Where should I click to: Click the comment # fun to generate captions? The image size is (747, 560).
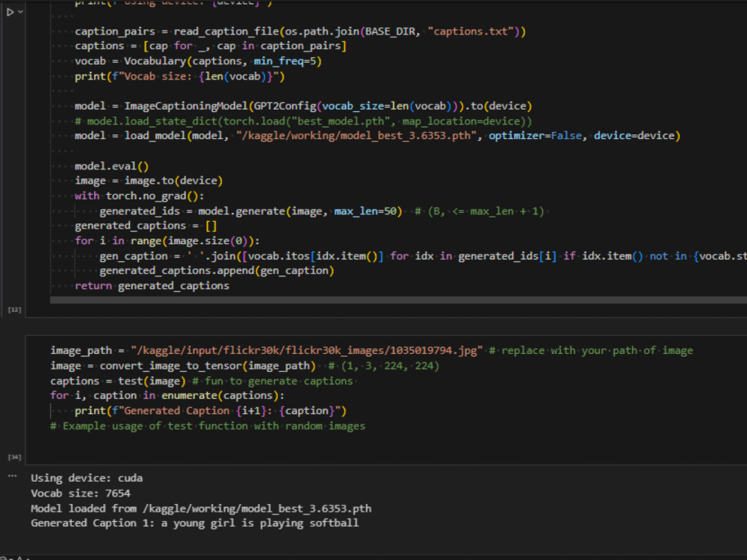[273, 381]
